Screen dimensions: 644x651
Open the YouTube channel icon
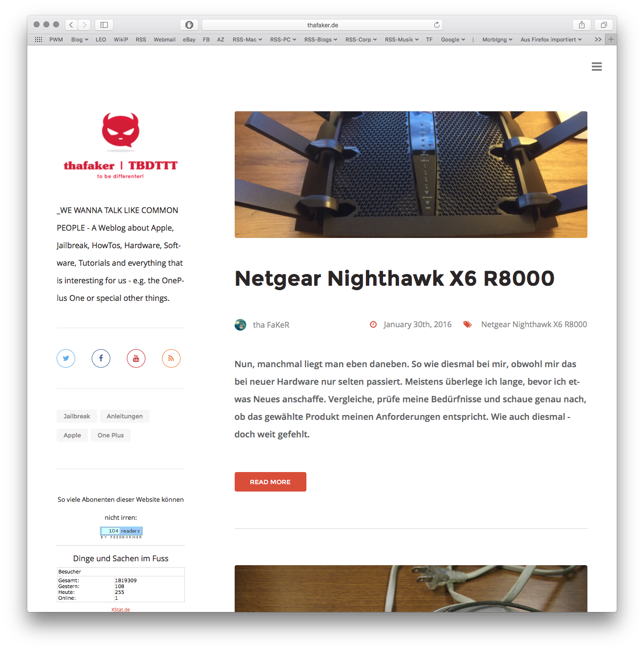[136, 358]
